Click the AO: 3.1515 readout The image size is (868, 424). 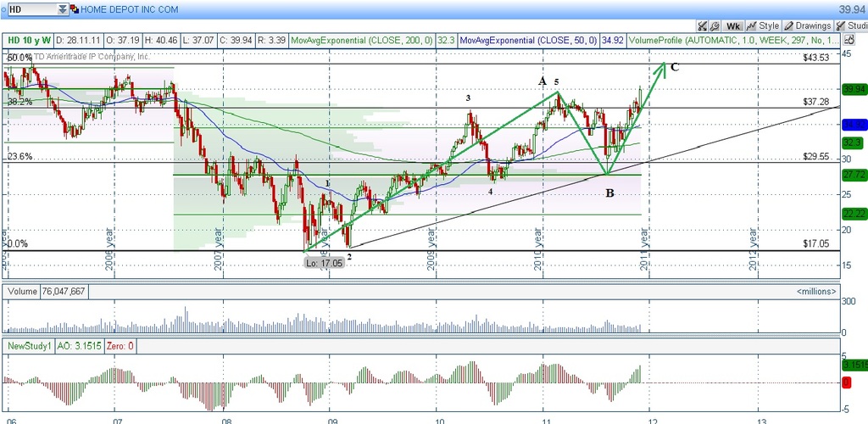click(78, 347)
